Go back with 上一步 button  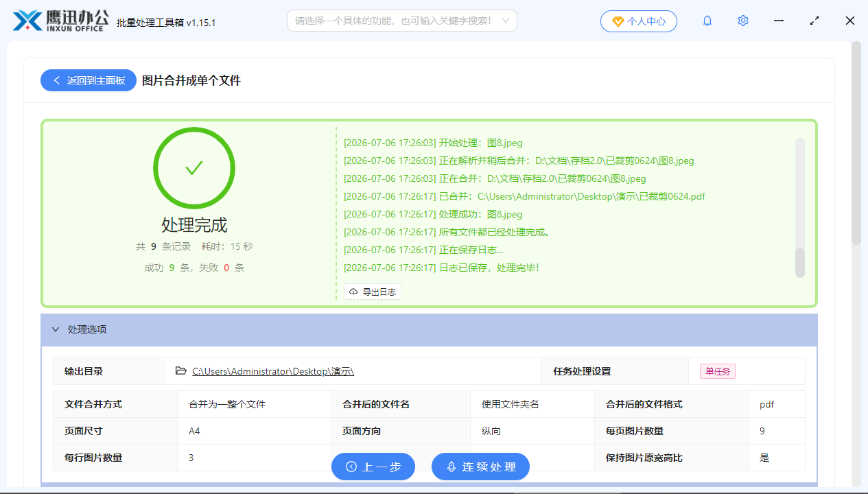pos(373,467)
